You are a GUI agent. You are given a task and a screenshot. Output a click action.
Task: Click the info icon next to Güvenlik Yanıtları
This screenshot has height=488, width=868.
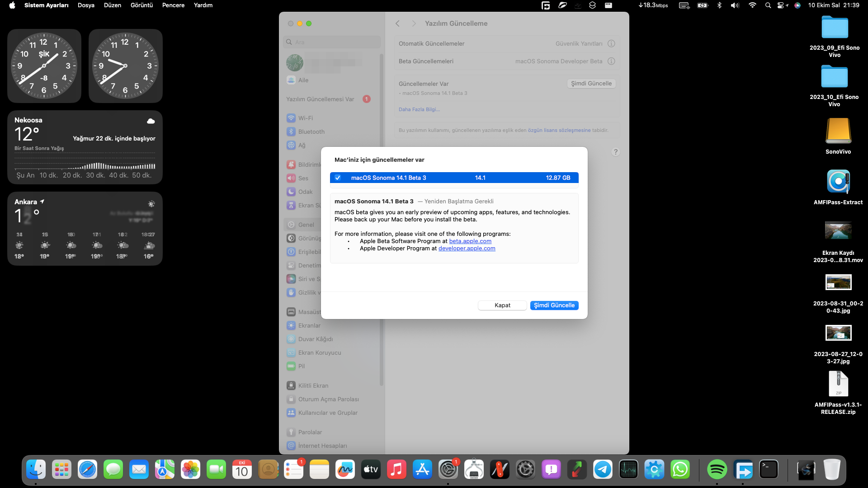click(x=611, y=44)
